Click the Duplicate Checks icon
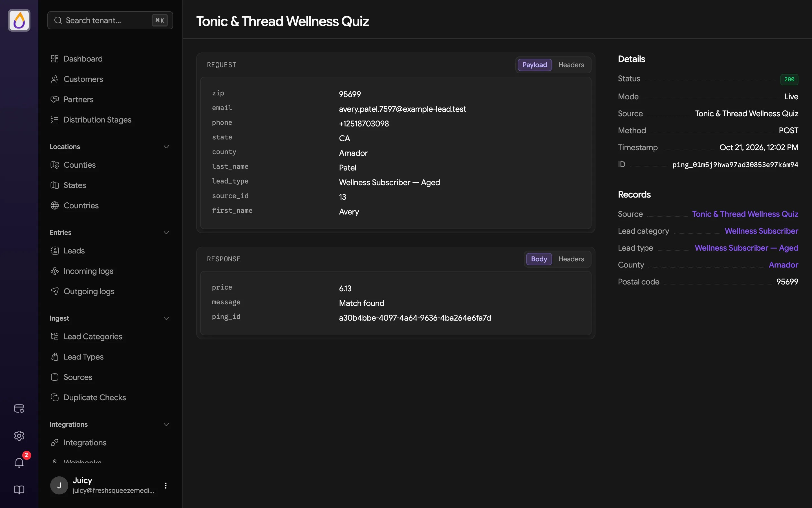 [x=55, y=397]
